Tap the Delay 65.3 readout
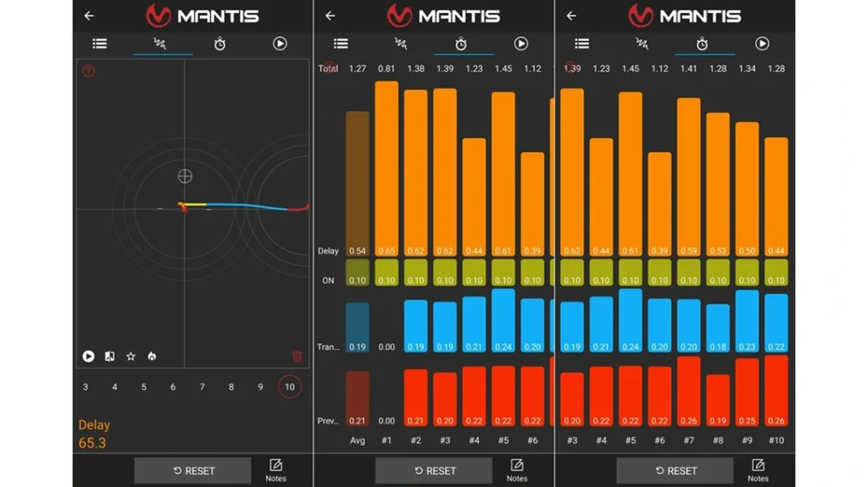This screenshot has height=487, width=868. pyautogui.click(x=94, y=434)
